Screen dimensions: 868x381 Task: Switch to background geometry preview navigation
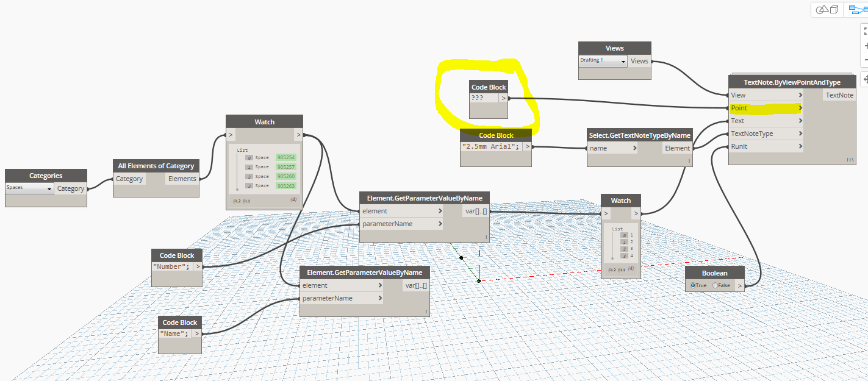pos(827,9)
